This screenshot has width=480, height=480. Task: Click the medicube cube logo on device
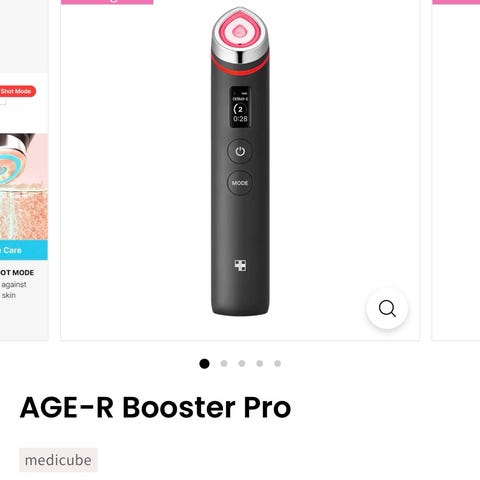(240, 265)
